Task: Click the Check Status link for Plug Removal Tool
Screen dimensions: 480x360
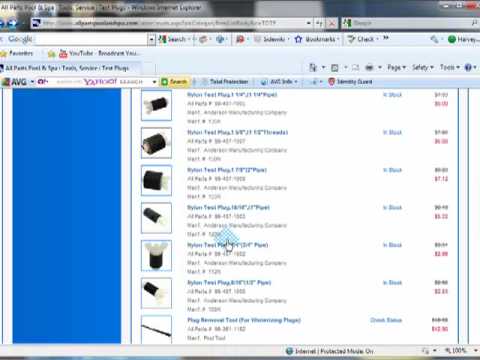Action: pos(386,320)
